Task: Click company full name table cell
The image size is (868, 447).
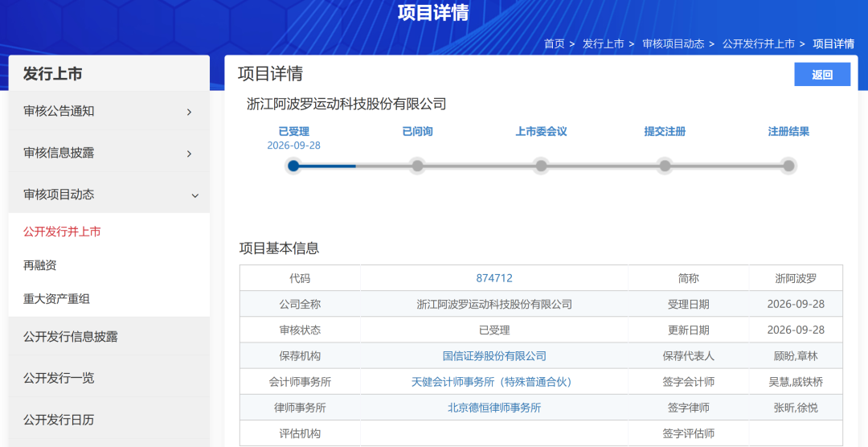Action: [494, 304]
